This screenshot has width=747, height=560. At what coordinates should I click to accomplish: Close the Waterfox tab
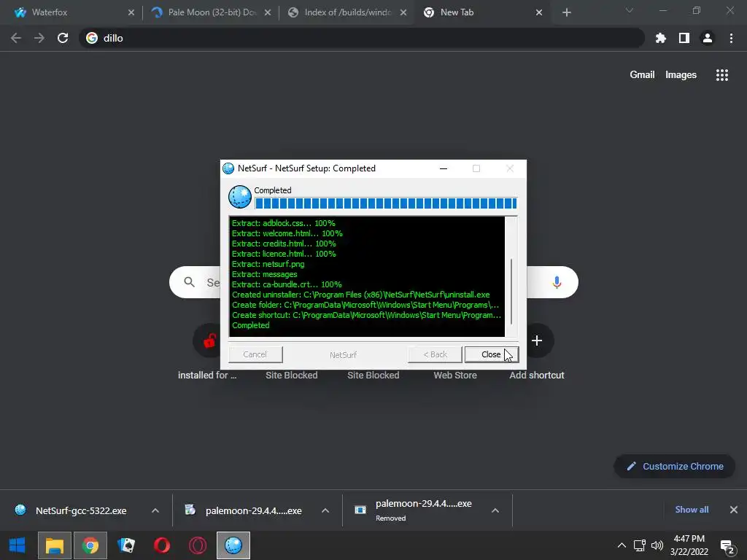click(131, 12)
